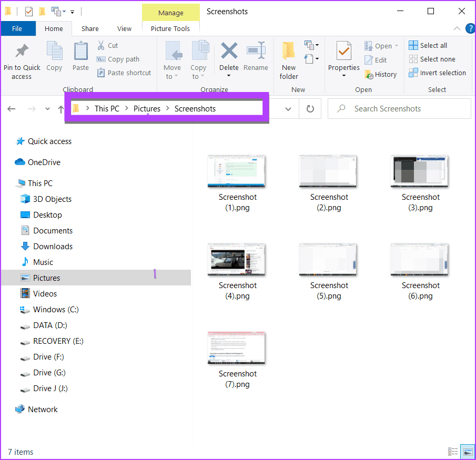Expand the Copy to dropdown
This screenshot has height=460, width=476.
point(198,77)
